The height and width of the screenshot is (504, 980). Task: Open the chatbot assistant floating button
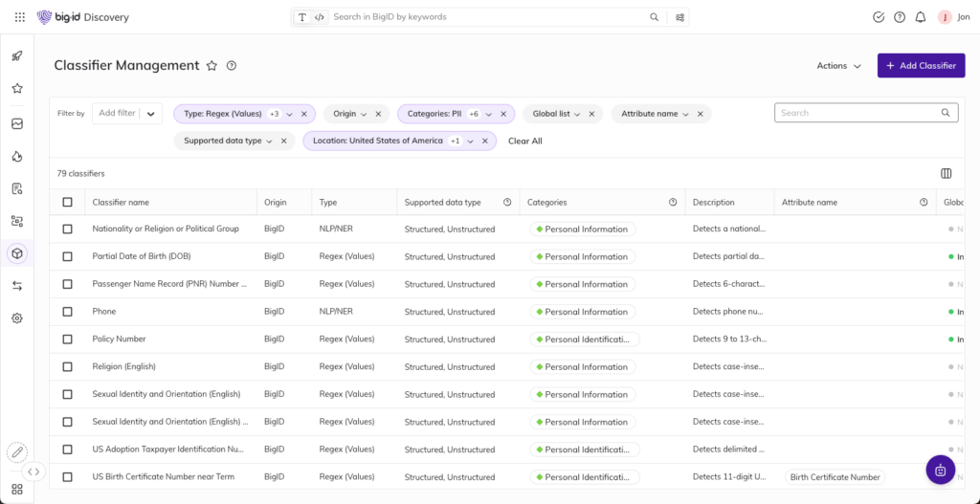[x=940, y=470]
